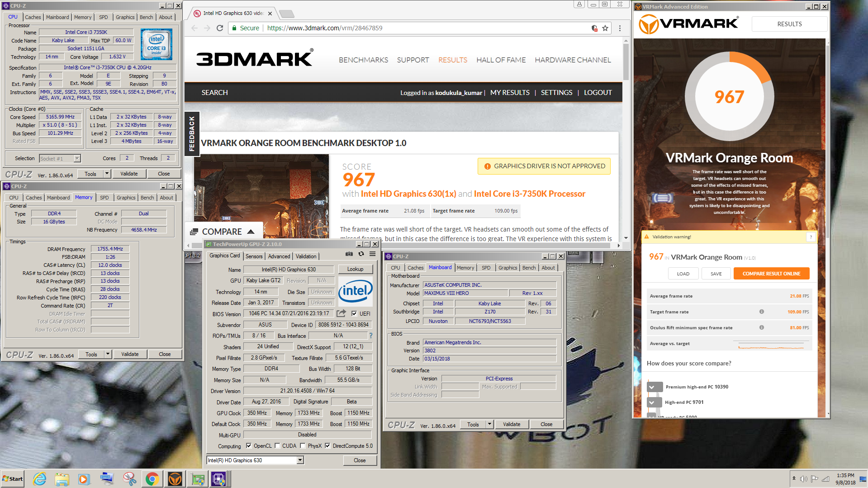Expand the Premium high-end PC comparison

pyautogui.click(x=655, y=387)
